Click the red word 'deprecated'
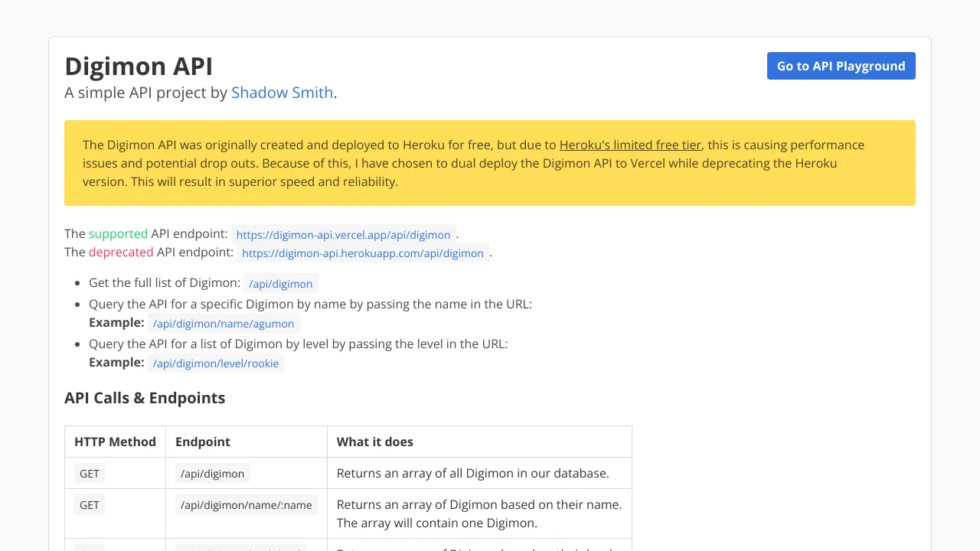980x551 pixels. click(121, 252)
